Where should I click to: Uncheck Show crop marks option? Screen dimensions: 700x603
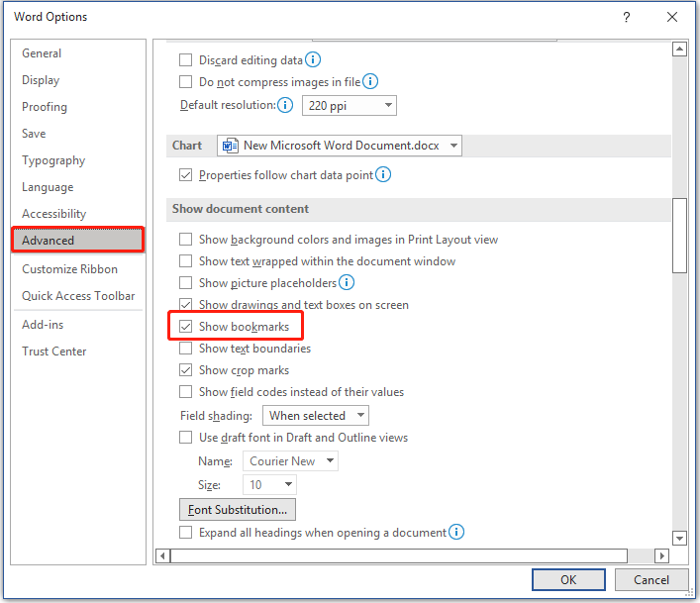[x=186, y=370]
